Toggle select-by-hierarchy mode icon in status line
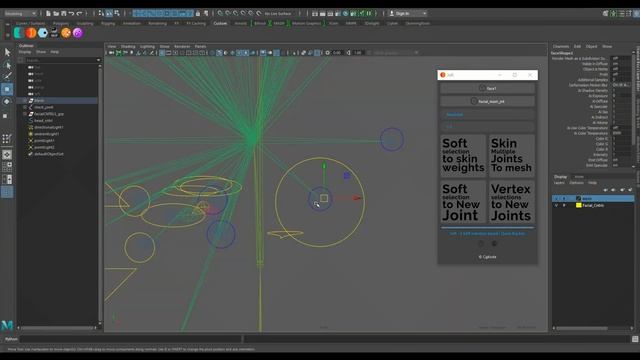 101,13
